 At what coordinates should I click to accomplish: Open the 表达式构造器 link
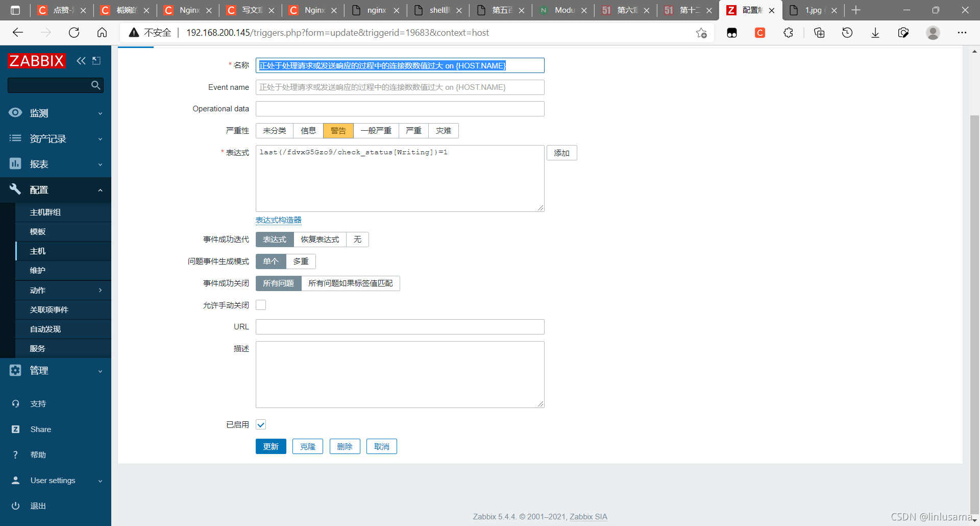278,220
